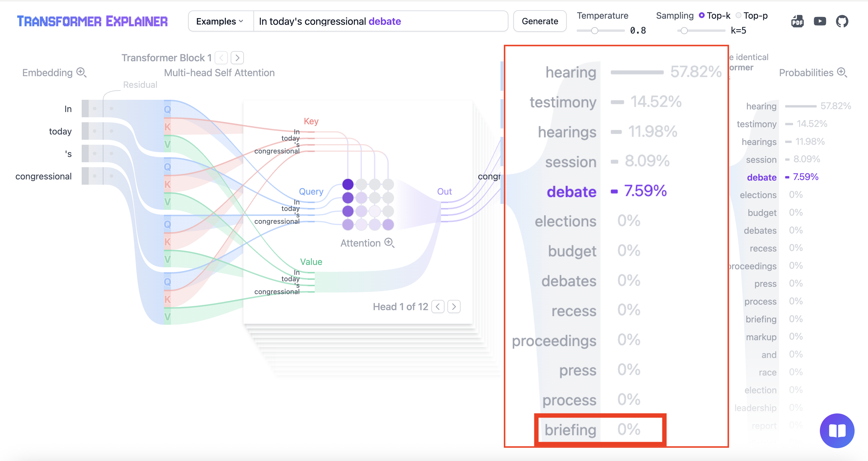The height and width of the screenshot is (461, 868).
Task: Open the GitHub repository icon
Action: tap(842, 22)
